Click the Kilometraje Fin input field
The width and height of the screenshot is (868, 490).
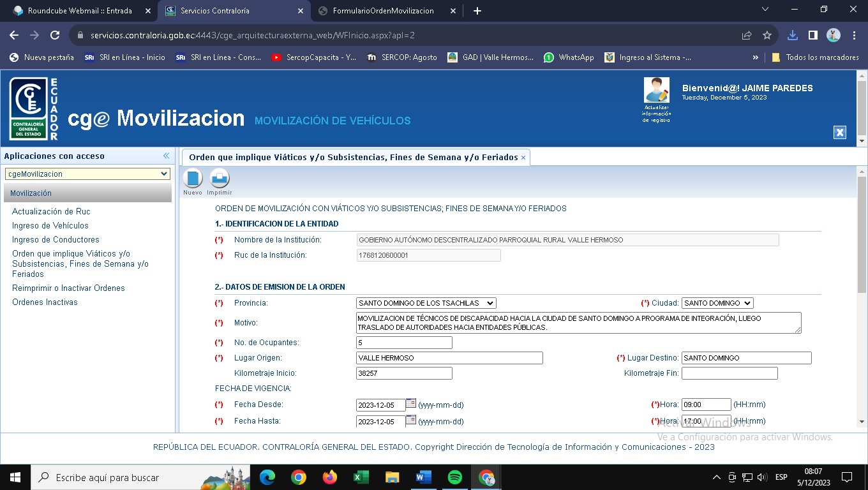click(729, 373)
